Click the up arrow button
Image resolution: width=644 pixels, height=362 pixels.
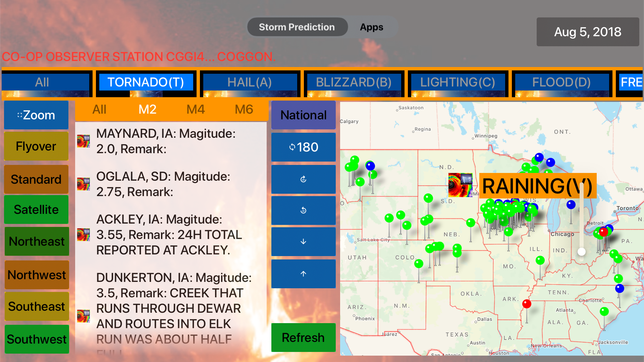pos(304,274)
